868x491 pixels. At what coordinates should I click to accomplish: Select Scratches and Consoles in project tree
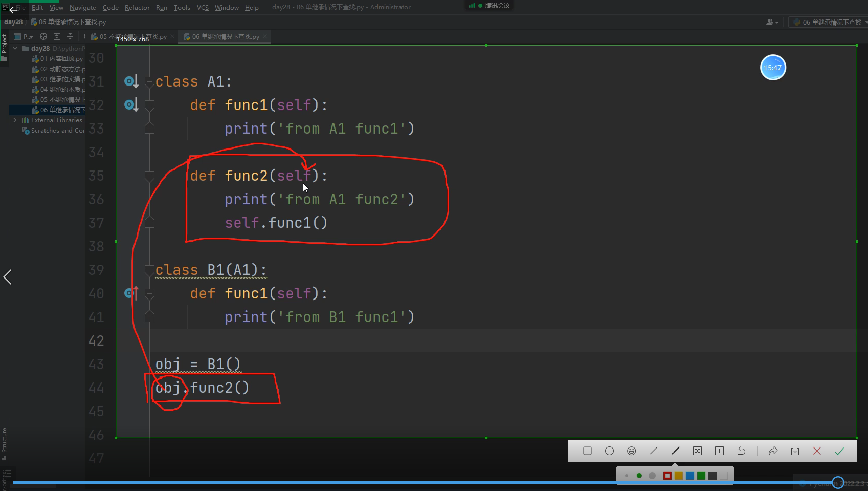[x=54, y=131]
